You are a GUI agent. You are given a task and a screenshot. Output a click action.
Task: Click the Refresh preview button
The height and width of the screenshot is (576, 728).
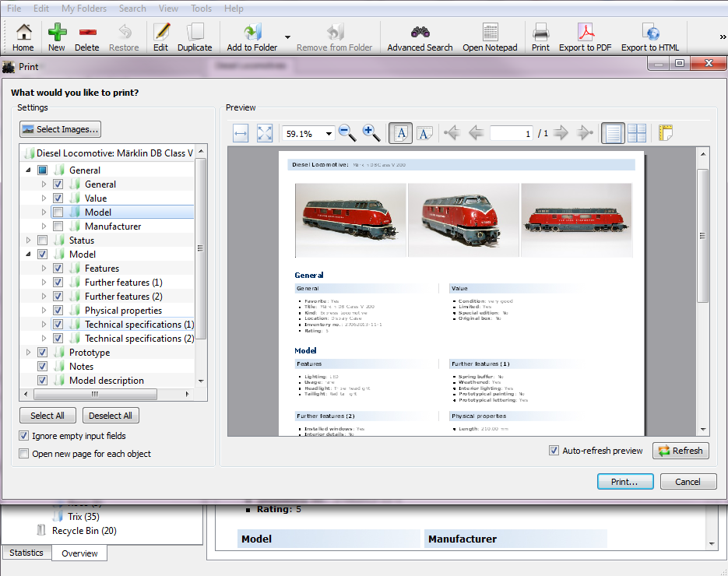pyautogui.click(x=681, y=450)
